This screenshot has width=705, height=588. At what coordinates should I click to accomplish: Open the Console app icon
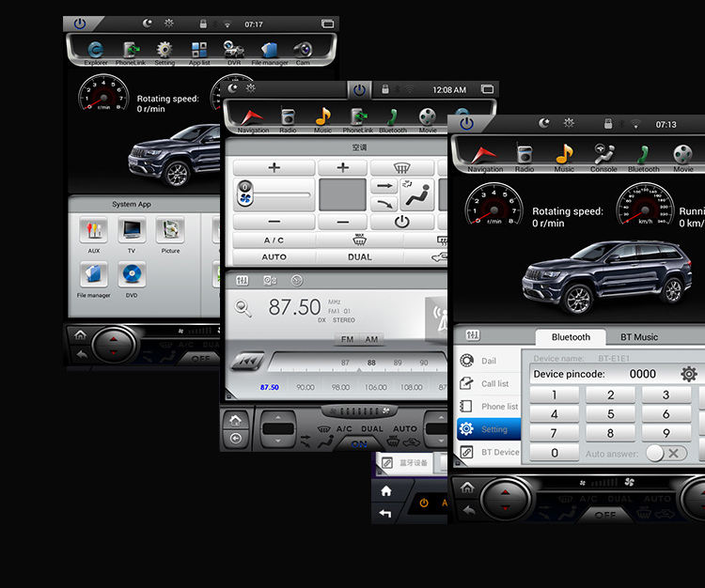[x=603, y=156]
